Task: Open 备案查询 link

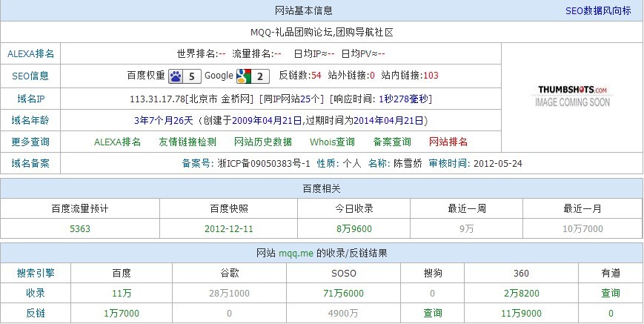Action: (392, 142)
